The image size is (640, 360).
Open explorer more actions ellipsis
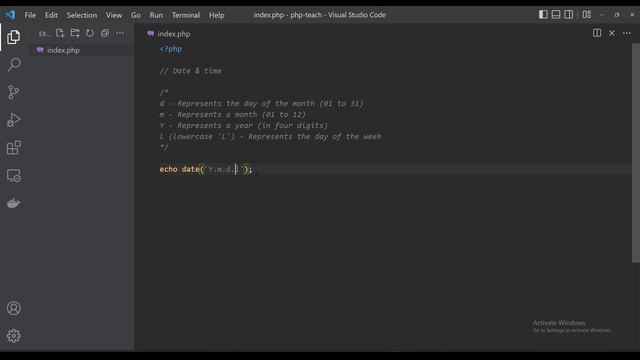pos(120,33)
